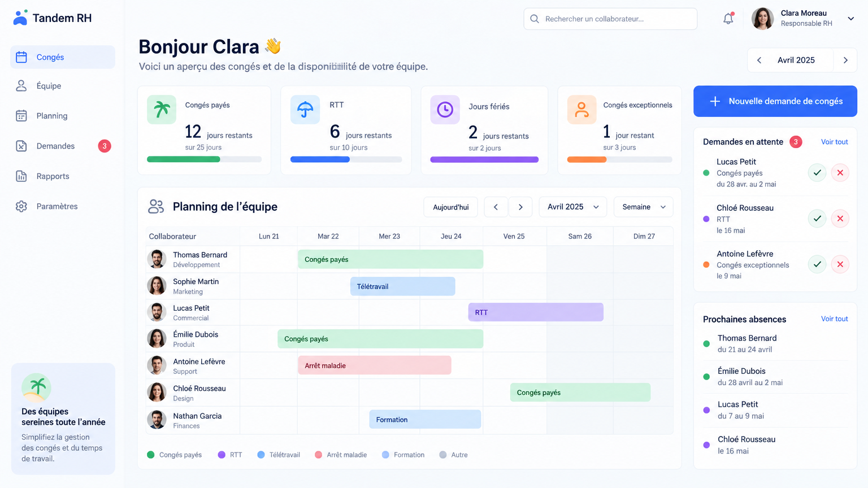Focus the Rechercher un collaborateur field
The image size is (868, 488).
610,19
